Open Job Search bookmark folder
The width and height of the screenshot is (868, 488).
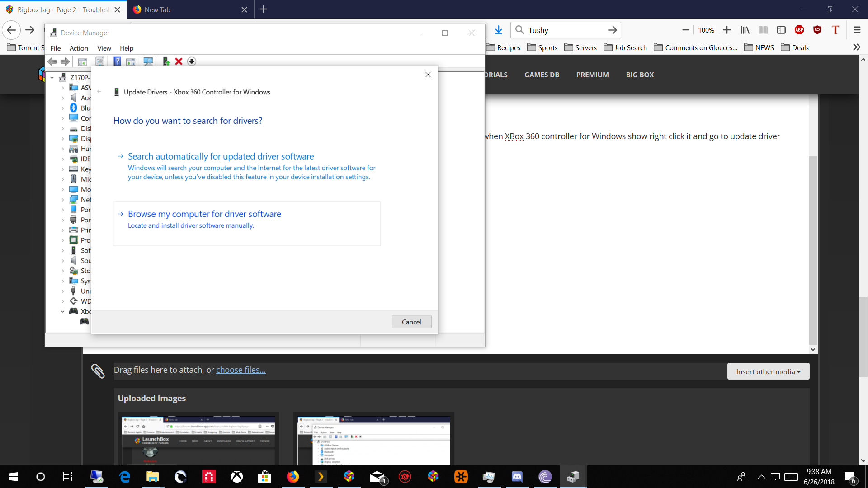(625, 48)
